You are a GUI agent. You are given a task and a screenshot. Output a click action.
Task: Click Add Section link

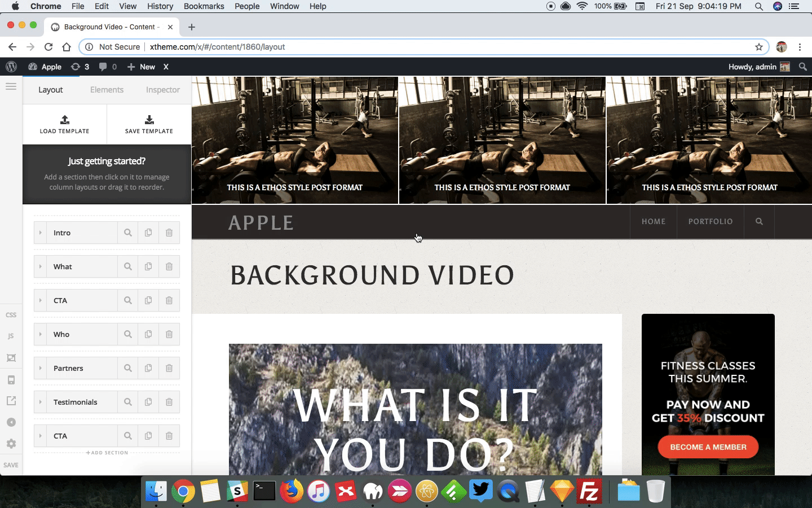pos(107,453)
